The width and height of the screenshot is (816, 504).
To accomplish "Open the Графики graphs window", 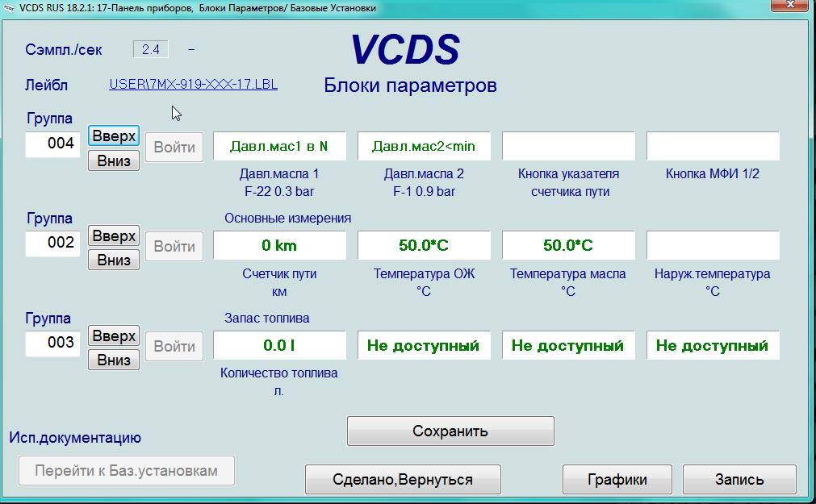I will pos(617,480).
